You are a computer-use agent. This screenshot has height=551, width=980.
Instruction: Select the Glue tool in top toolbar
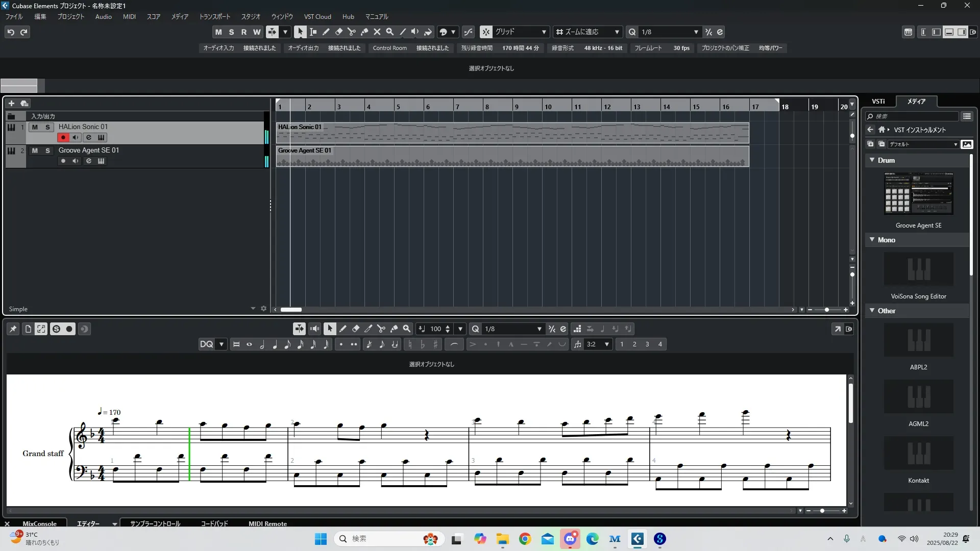click(x=364, y=32)
